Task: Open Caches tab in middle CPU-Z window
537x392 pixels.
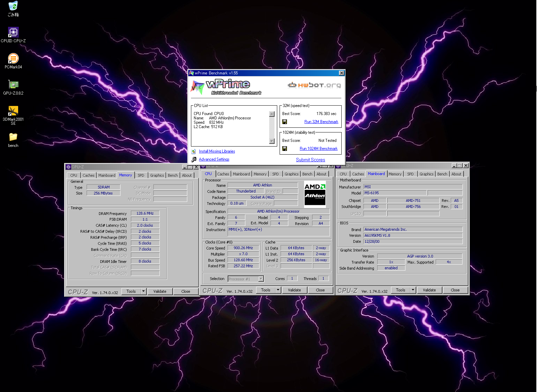Action: click(223, 174)
